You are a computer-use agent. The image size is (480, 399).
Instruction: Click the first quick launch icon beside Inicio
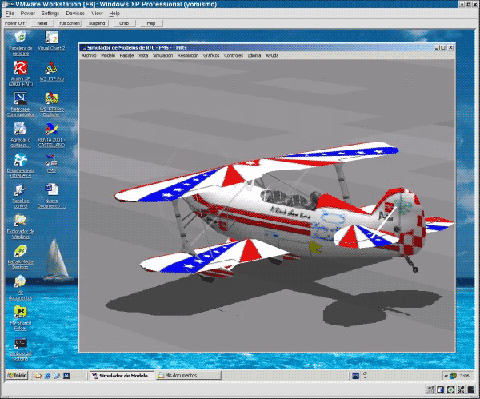coord(38,376)
